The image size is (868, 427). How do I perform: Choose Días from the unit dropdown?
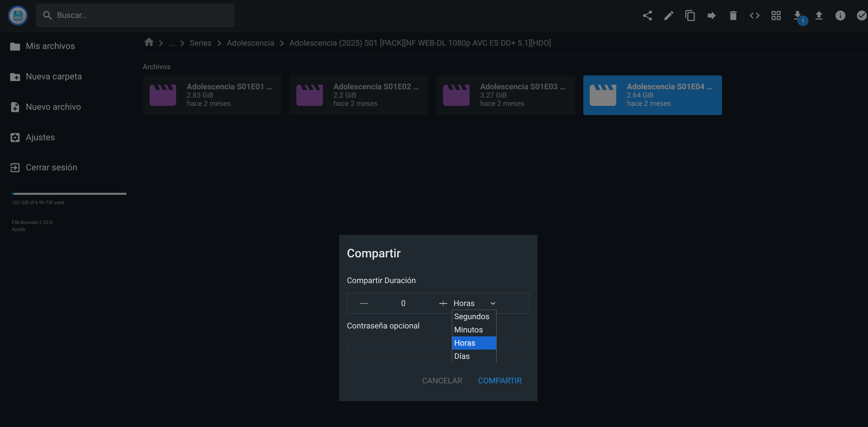461,356
